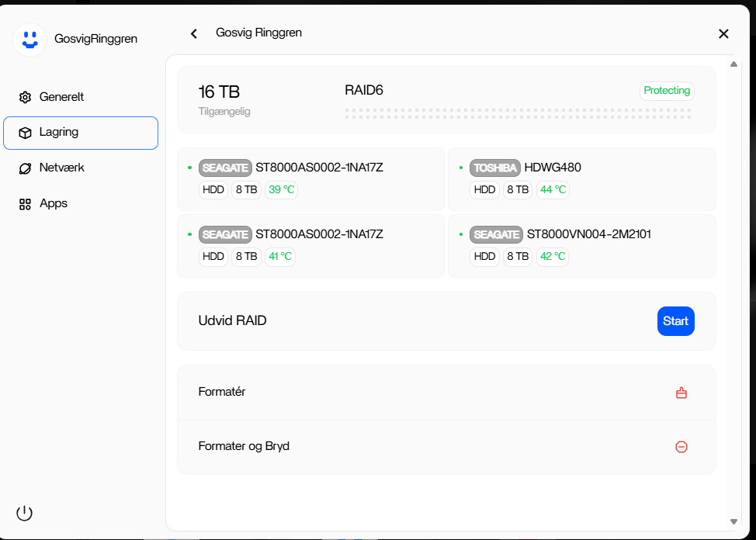756x540 pixels.
Task: Click the green Protecting status badge
Action: point(667,91)
